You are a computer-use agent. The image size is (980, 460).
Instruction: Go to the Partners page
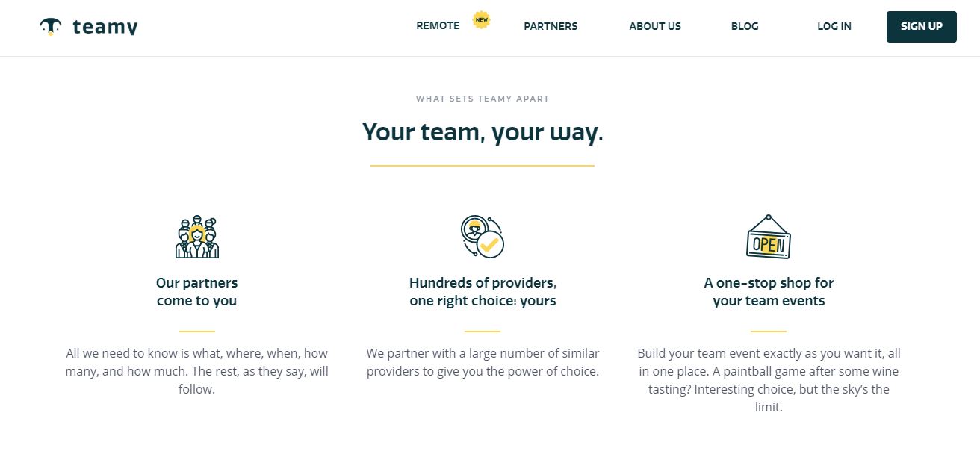pos(551,26)
